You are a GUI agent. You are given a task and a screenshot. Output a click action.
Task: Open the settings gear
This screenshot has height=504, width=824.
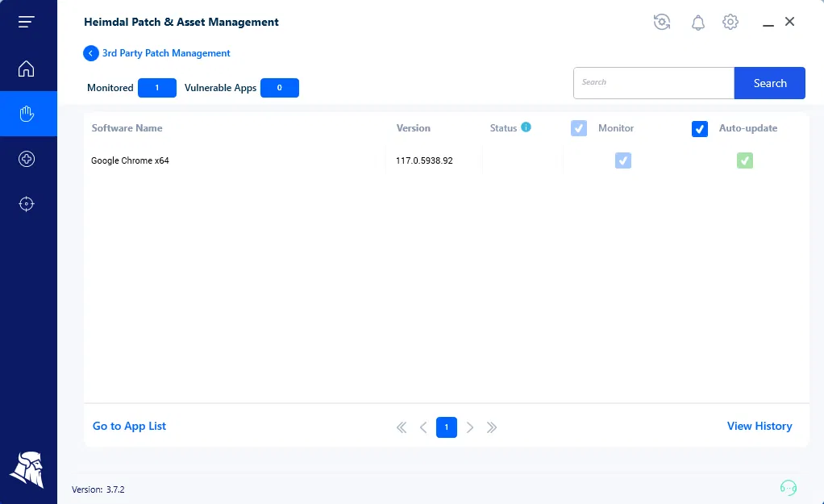[730, 22]
